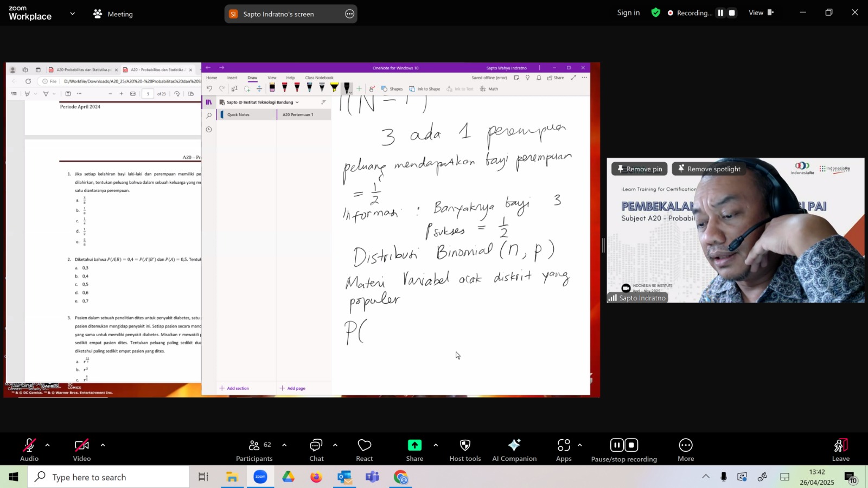Screen dimensions: 868x488
Task: Open the Participants panel
Action: [254, 451]
